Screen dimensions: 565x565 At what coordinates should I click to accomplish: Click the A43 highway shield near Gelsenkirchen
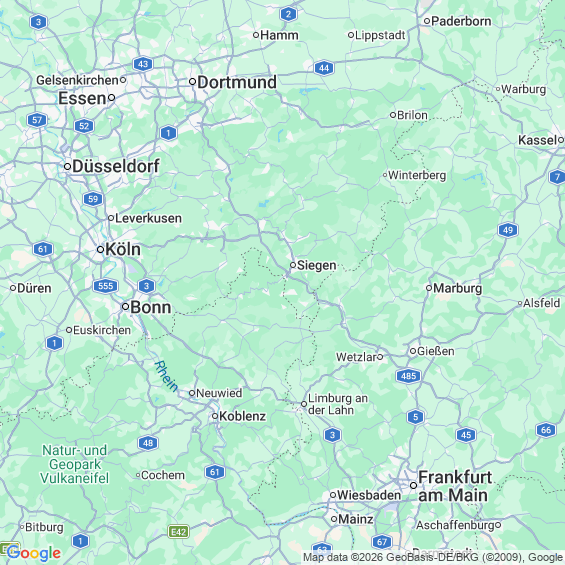coord(143,64)
